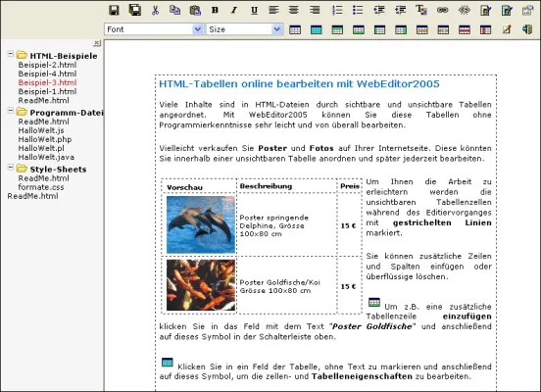Screen dimensions: 541x392
Task: Open HalloWelt.js
Action: tap(41, 130)
